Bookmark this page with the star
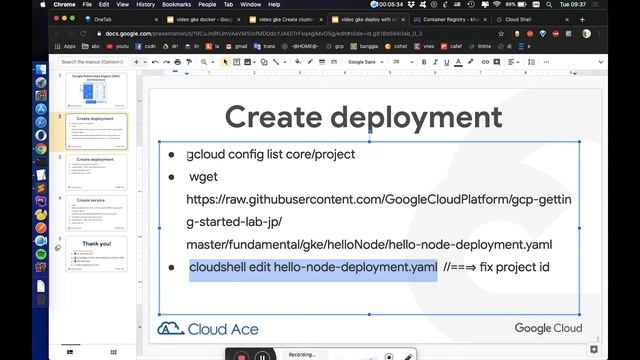The image size is (640, 360). [x=501, y=34]
